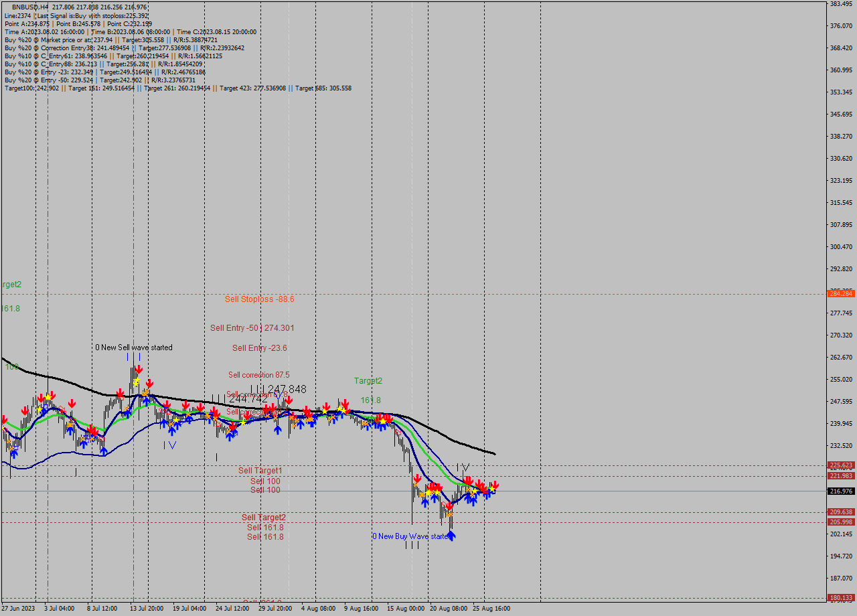The height and width of the screenshot is (616, 857).
Task: Select the 'Sell Stoploss -88.6' annotation
Action: click(259, 299)
